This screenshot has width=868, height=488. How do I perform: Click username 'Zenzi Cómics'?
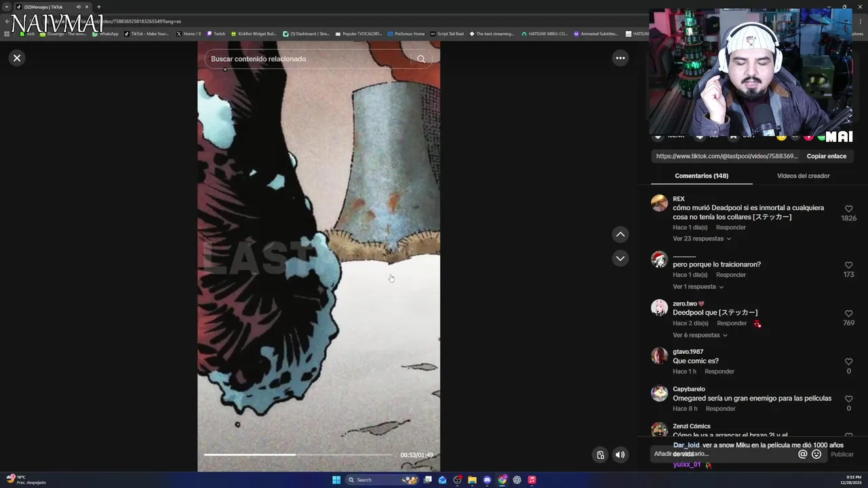[691, 426]
